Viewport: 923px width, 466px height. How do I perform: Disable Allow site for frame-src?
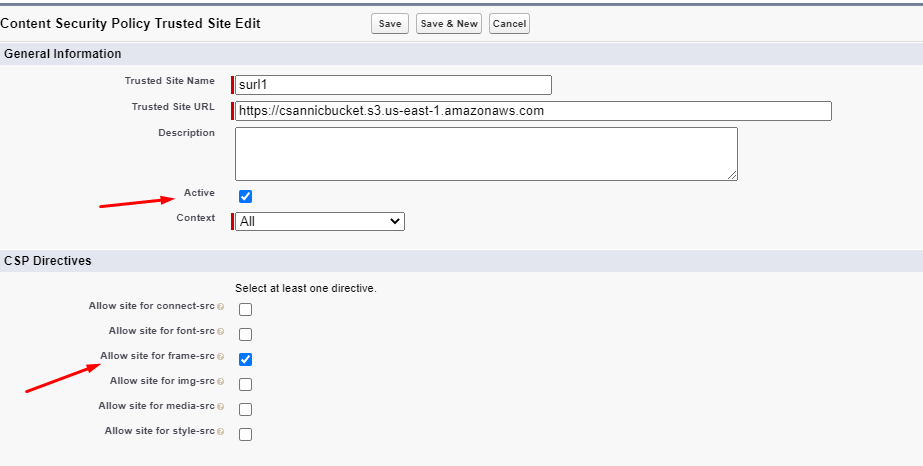pyautogui.click(x=245, y=359)
